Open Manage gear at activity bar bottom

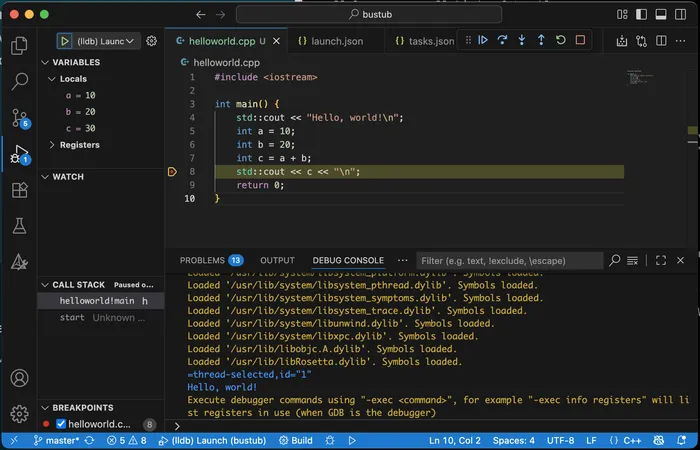click(x=19, y=414)
